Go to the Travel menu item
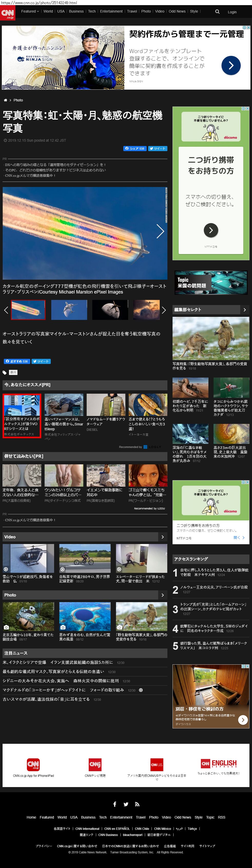This screenshot has height=868, width=252. pyautogui.click(x=132, y=12)
